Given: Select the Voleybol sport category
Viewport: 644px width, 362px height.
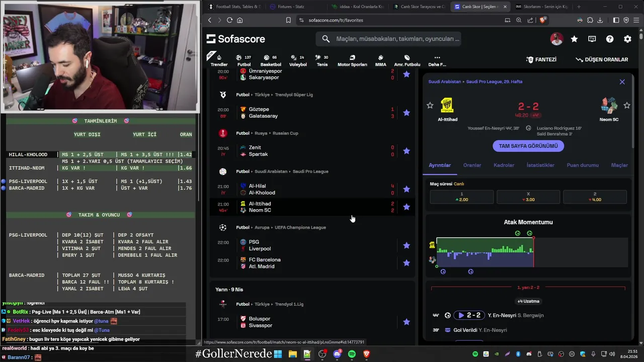Looking at the screenshot, I should [298, 60].
